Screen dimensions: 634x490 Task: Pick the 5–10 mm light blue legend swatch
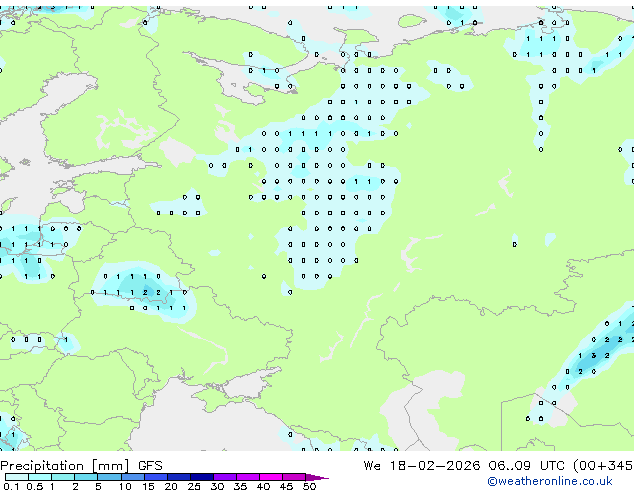[x=109, y=477]
